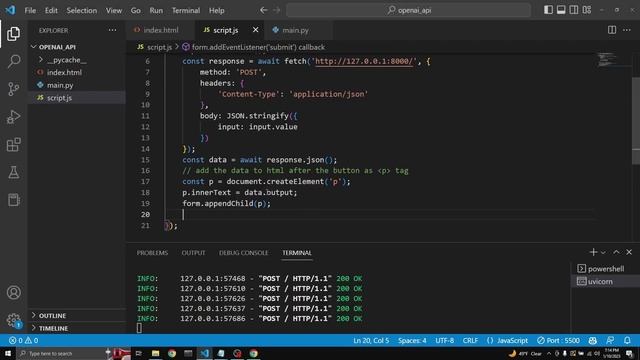
Task: Switch to the DEBUG CONSOLE tab
Action: click(x=243, y=253)
